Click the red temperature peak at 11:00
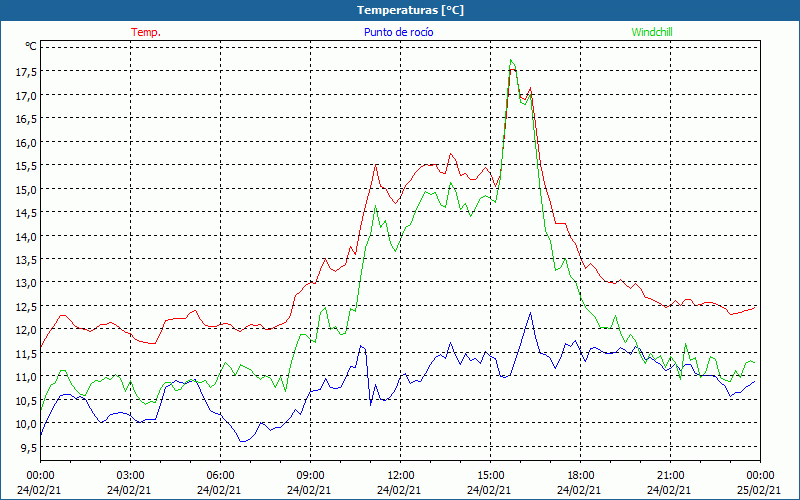 tap(376, 165)
